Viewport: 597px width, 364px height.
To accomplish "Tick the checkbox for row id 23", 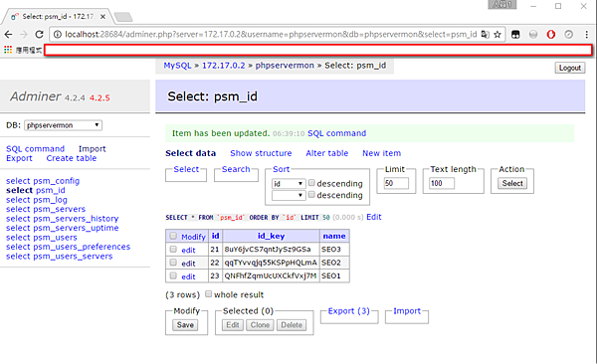I will [x=173, y=275].
